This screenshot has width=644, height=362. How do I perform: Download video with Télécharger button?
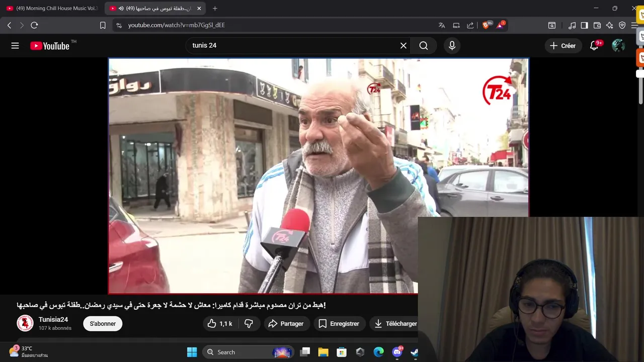(x=394, y=324)
